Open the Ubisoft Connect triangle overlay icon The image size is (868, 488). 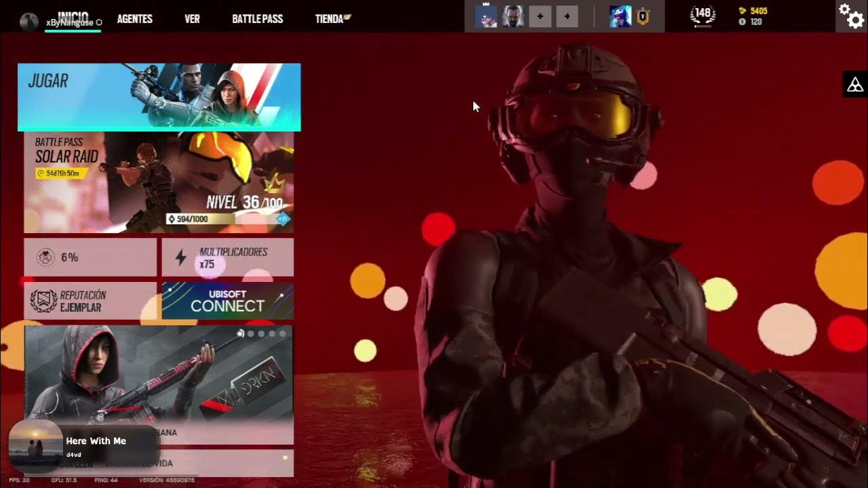coord(856,84)
